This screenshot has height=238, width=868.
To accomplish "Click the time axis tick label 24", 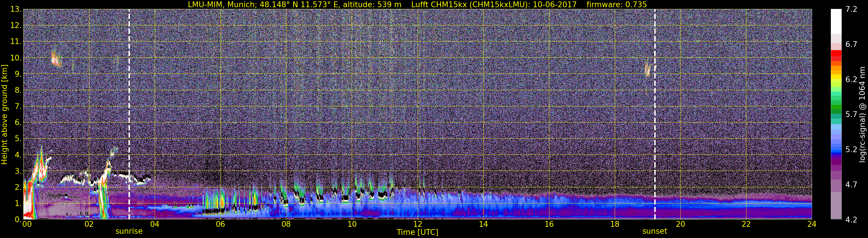I will point(812,224).
